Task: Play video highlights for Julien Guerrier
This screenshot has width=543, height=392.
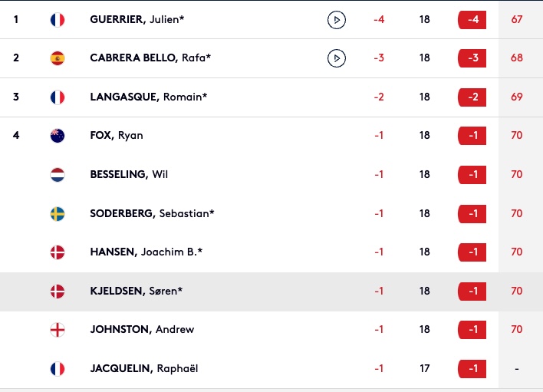Action: tap(336, 20)
